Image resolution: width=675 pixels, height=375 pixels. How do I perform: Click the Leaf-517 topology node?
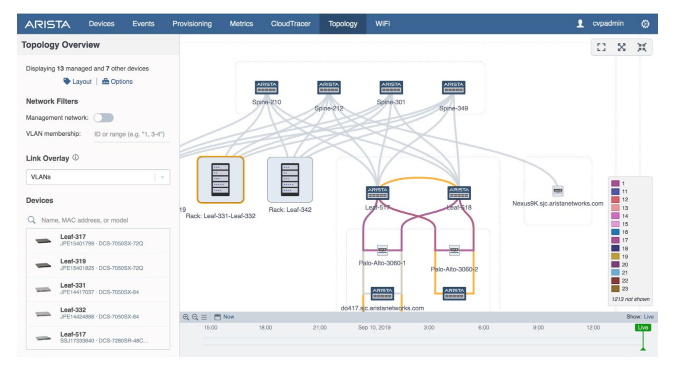click(x=378, y=192)
